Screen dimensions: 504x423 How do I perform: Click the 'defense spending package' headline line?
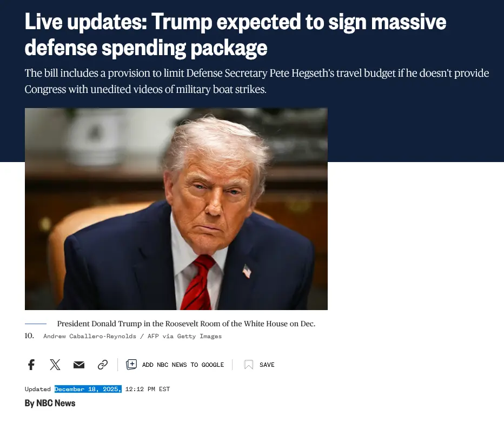146,48
